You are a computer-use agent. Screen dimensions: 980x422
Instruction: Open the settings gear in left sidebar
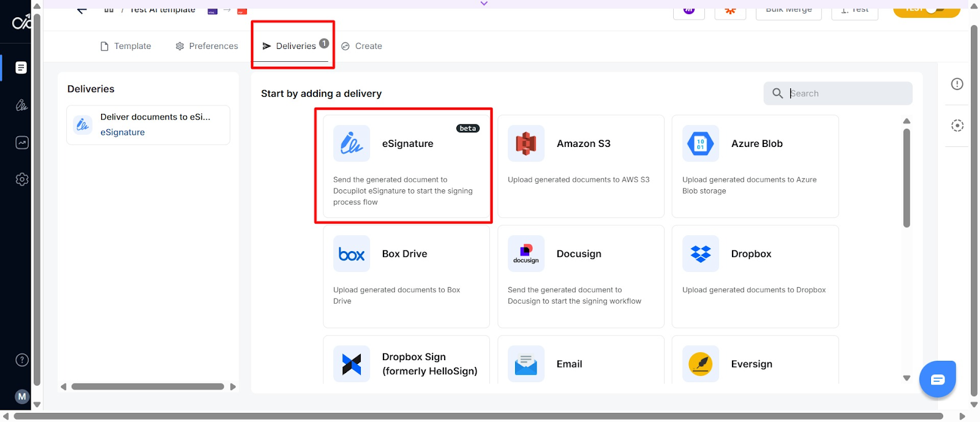pos(21,179)
